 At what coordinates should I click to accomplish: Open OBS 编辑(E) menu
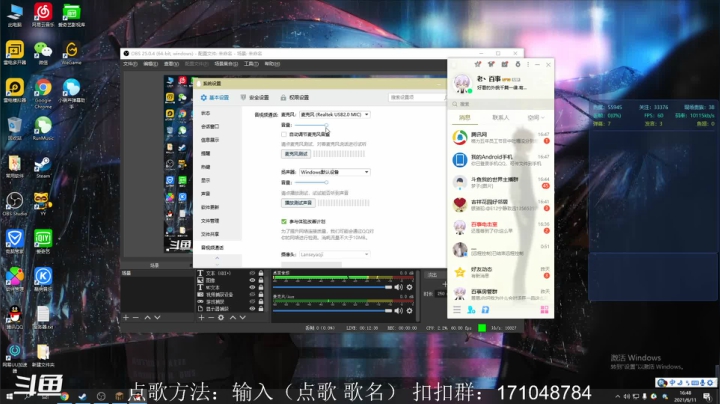(x=151, y=64)
